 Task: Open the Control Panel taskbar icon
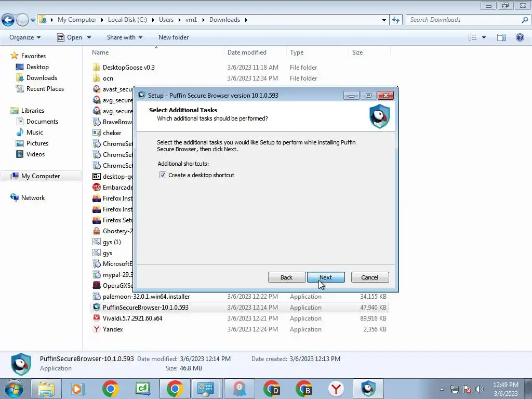point(206,389)
